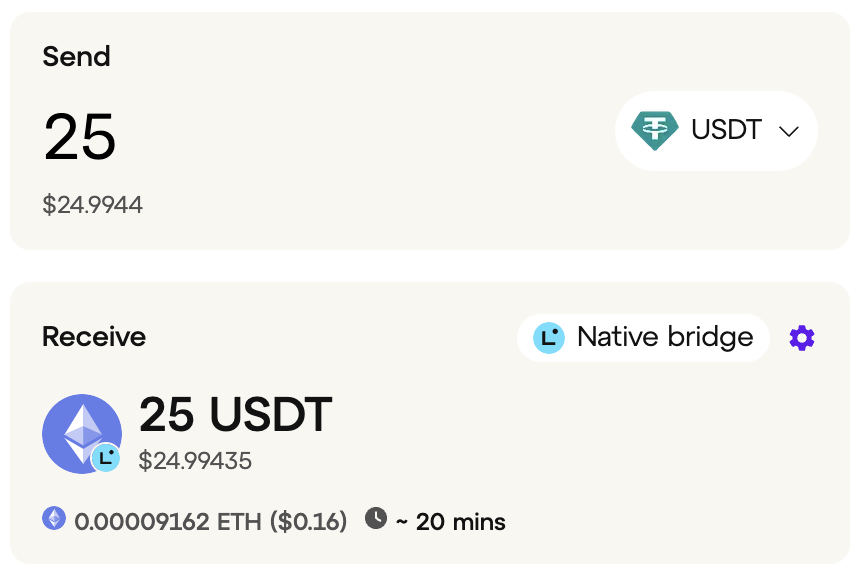Select the Native bridge option pill

[643, 338]
